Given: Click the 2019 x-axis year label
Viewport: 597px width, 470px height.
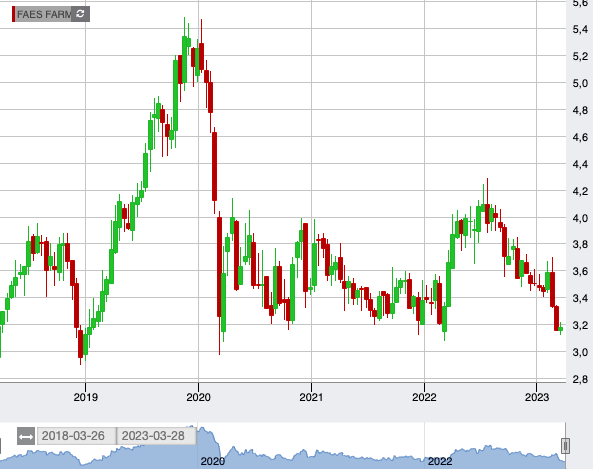Looking at the screenshot, I should tap(86, 397).
